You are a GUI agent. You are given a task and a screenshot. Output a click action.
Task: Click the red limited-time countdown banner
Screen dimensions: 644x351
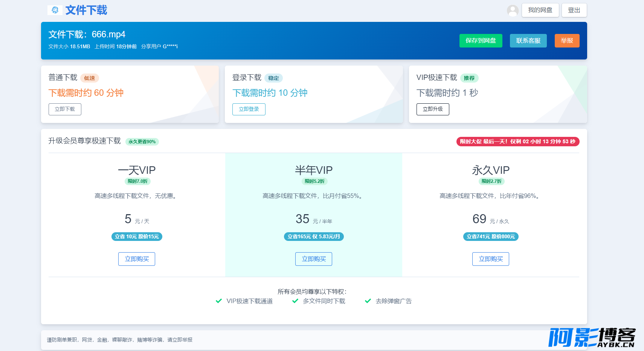point(518,141)
